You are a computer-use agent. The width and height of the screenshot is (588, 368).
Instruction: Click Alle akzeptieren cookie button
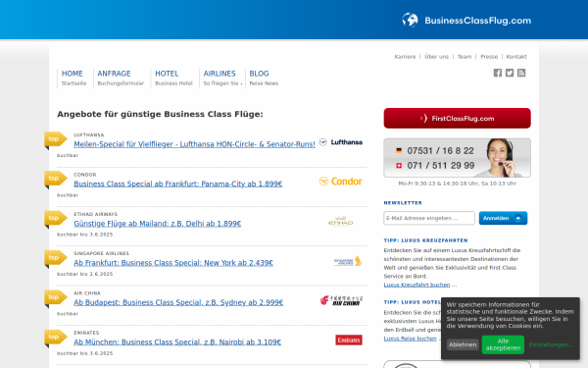tap(503, 344)
